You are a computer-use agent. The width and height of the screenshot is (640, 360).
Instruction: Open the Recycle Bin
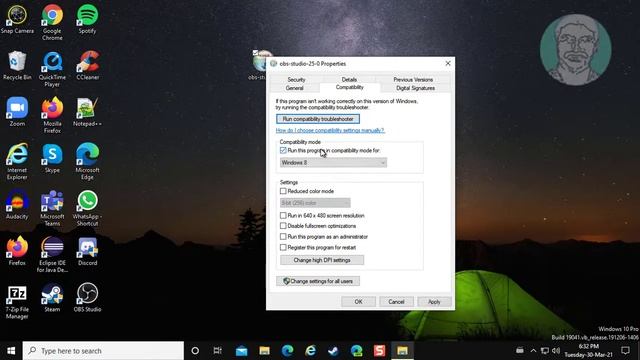17,66
